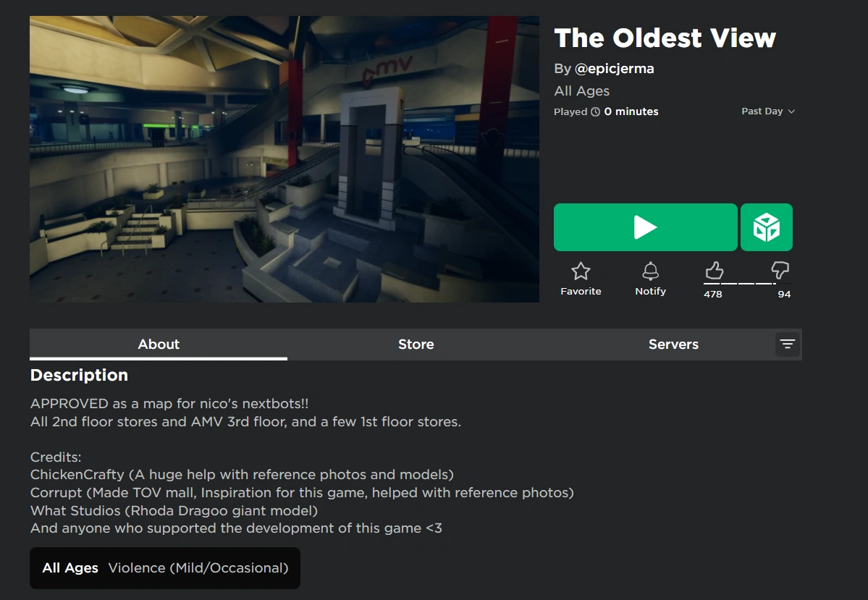Open the filter icon beside Servers tab
Image resolution: width=868 pixels, height=600 pixels.
coord(787,345)
